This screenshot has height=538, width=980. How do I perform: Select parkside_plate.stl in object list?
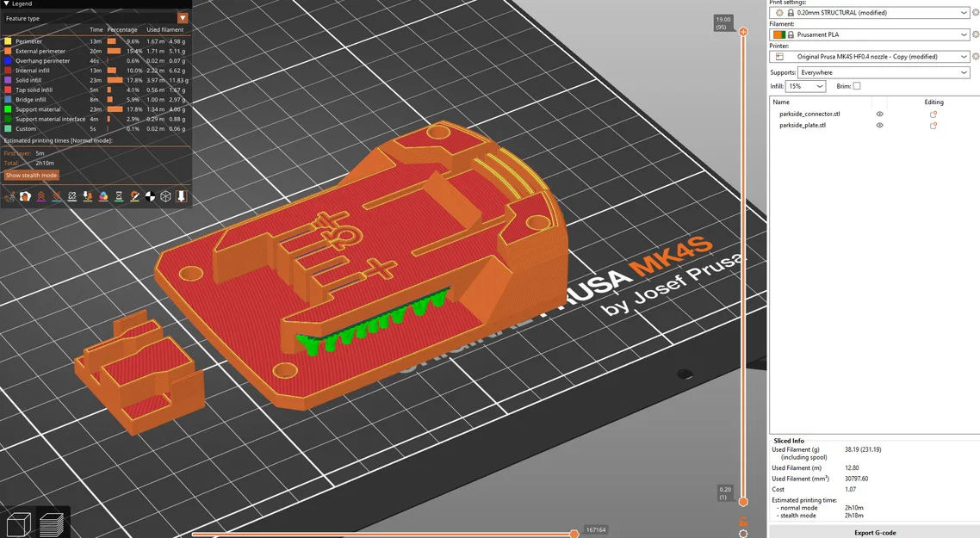click(803, 126)
